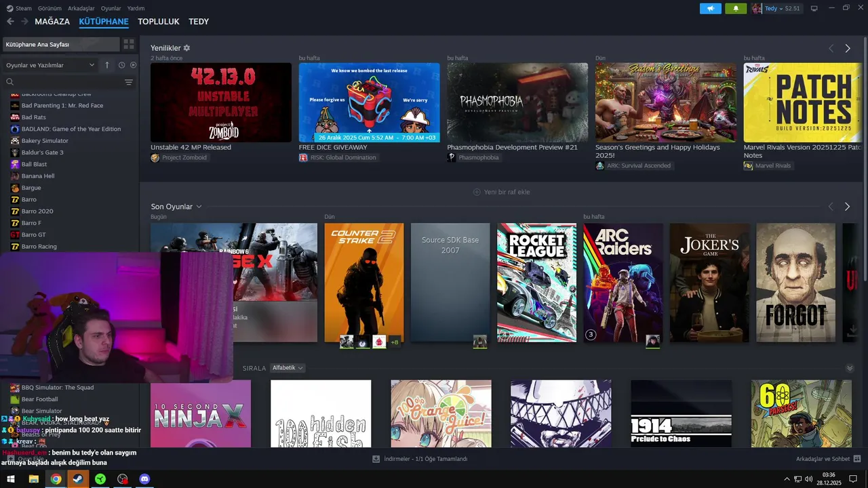The image size is (868, 488).
Task: Next page arrow in Yenilikler shelf
Action: pyautogui.click(x=847, y=49)
